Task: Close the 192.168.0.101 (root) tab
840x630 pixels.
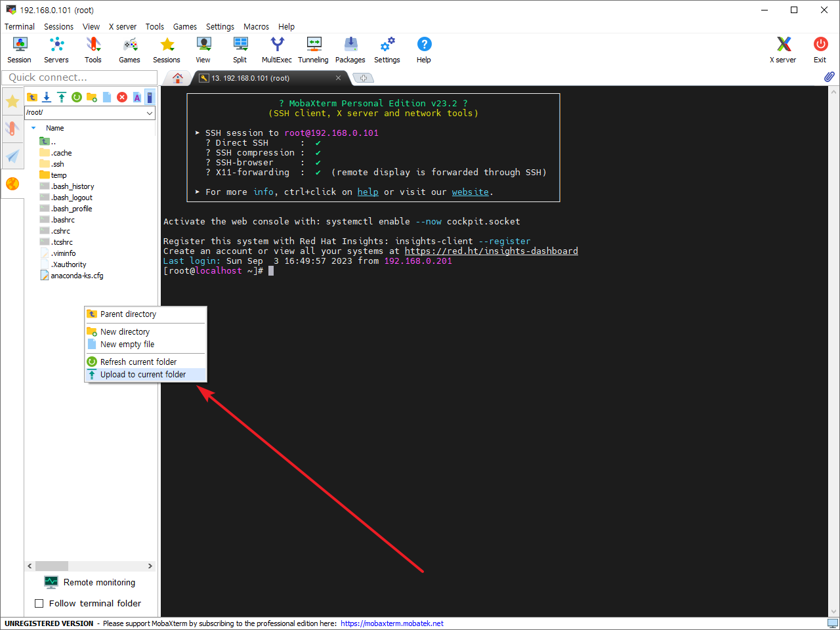Action: 338,78
